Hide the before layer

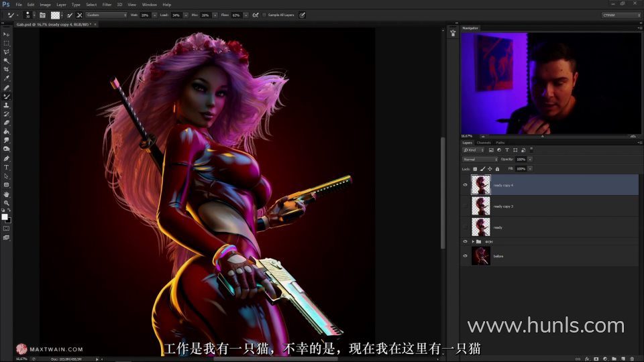tap(465, 255)
